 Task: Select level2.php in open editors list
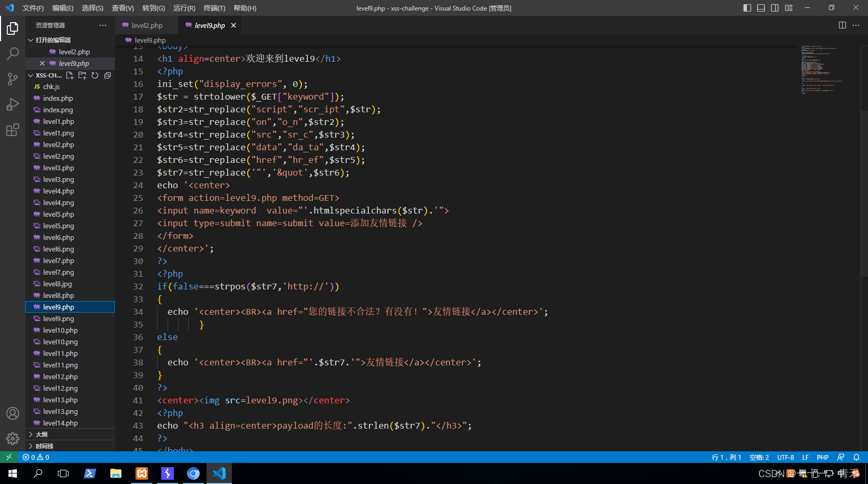point(70,52)
